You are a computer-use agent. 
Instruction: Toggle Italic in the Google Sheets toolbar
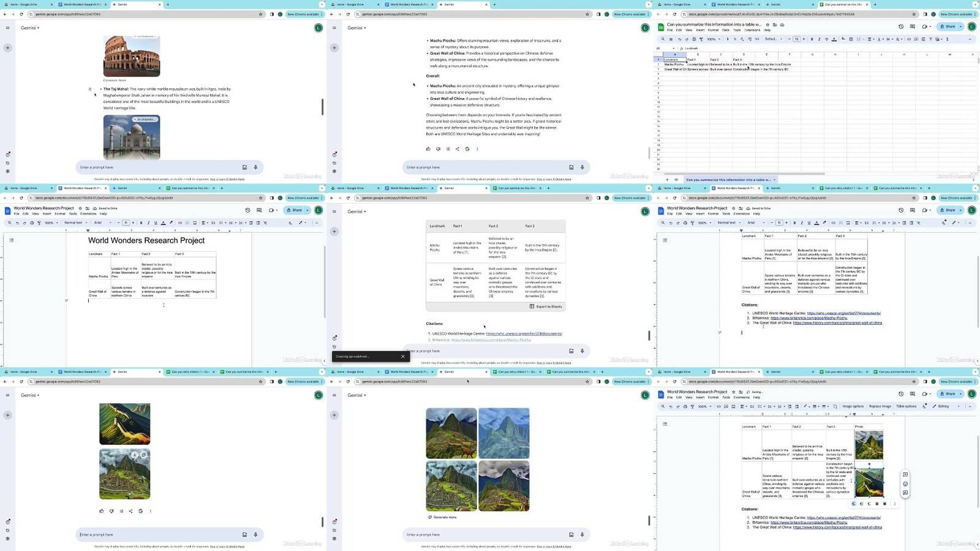pos(819,39)
